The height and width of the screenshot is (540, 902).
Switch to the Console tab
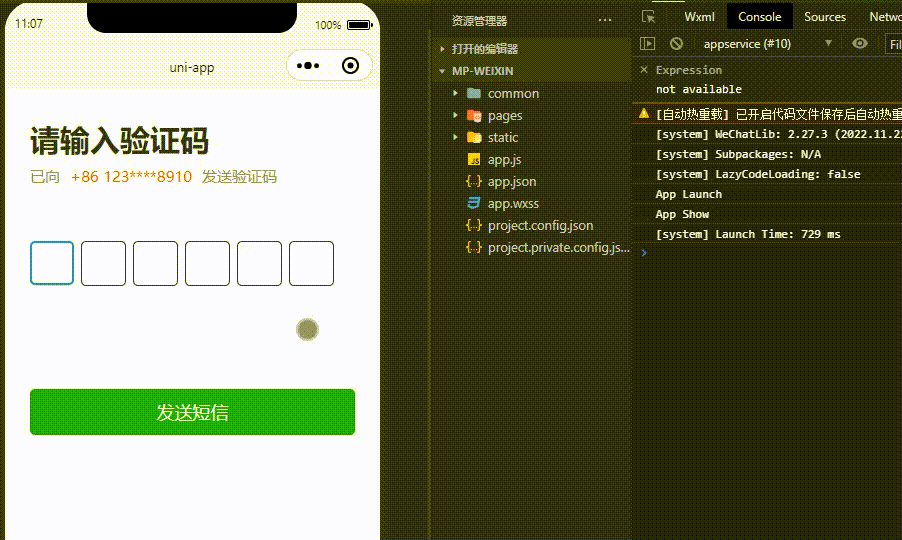point(759,17)
